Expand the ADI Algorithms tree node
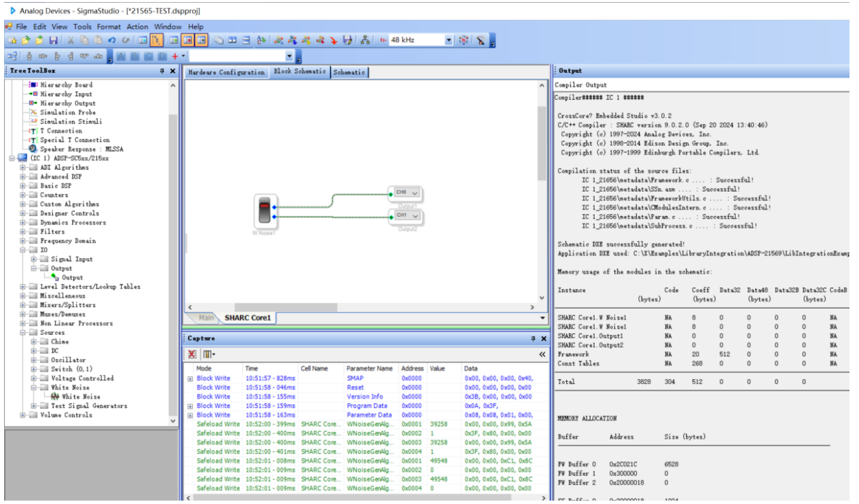Image resolution: width=859 pixels, height=504 pixels. point(23,167)
